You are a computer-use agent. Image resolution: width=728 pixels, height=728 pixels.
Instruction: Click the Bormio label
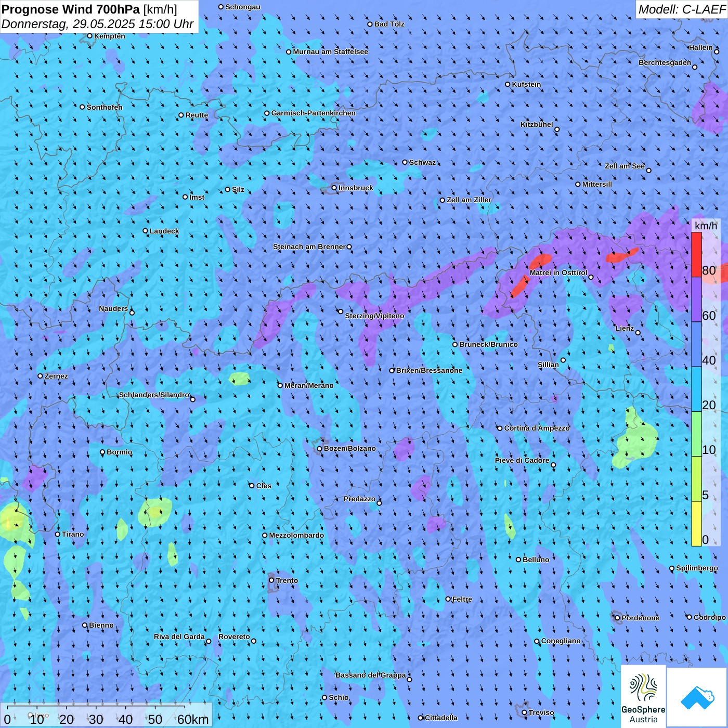click(120, 452)
